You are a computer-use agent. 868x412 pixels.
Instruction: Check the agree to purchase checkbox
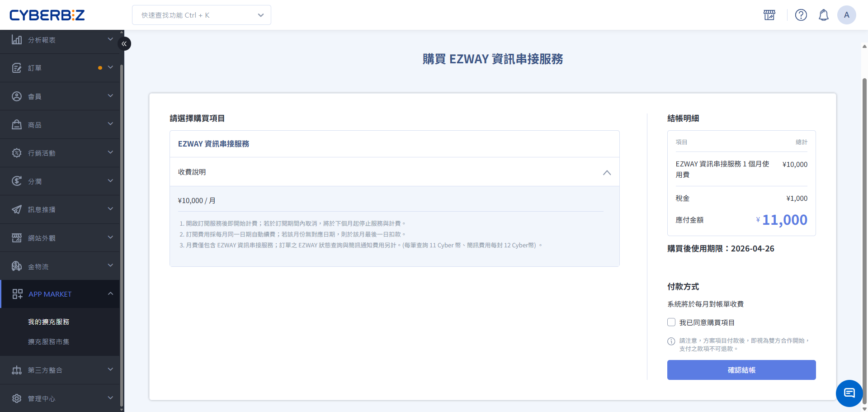(x=671, y=322)
